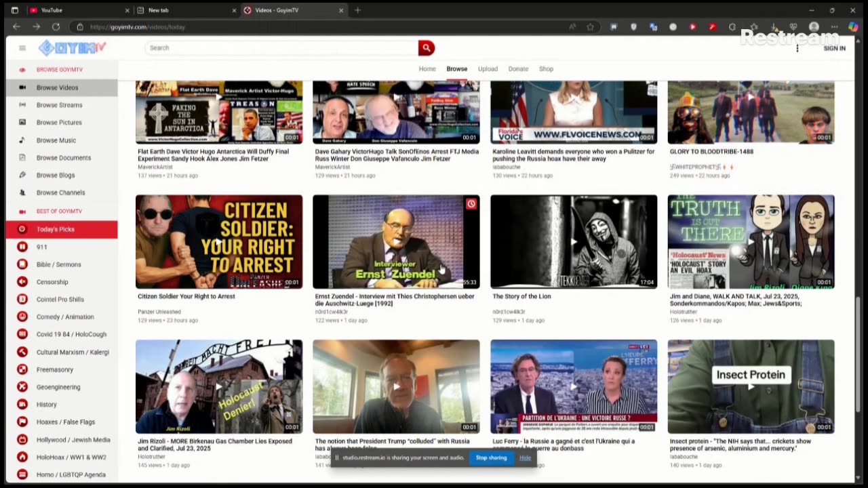
Task: Open the Insect Protein video thumbnail
Action: click(x=751, y=386)
